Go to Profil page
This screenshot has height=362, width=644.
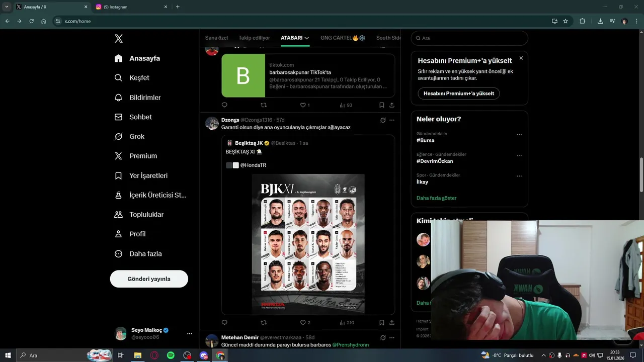(130, 234)
